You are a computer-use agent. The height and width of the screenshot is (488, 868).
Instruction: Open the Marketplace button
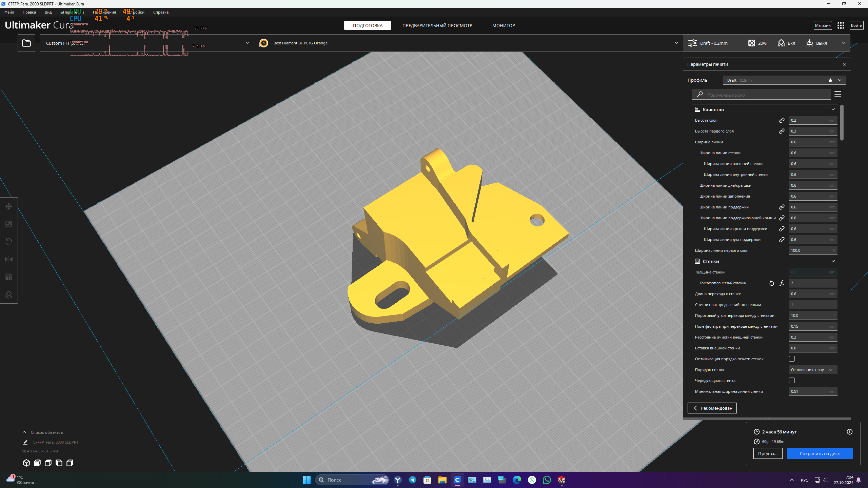823,25
